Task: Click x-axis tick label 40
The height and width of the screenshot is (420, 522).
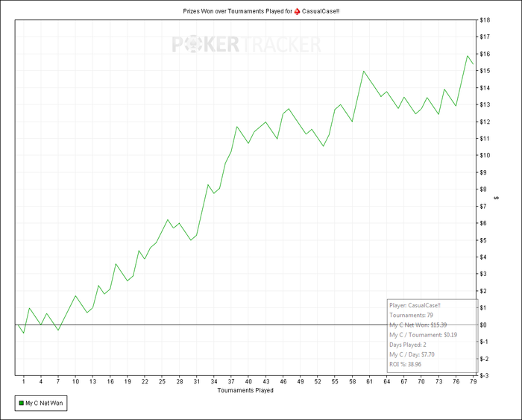Action: (248, 382)
